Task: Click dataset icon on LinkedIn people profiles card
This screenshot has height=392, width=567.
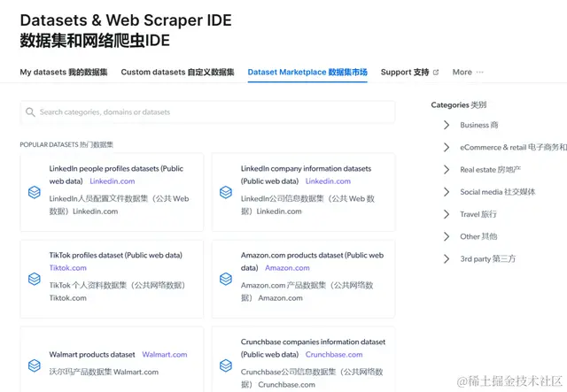Action: click(x=35, y=192)
